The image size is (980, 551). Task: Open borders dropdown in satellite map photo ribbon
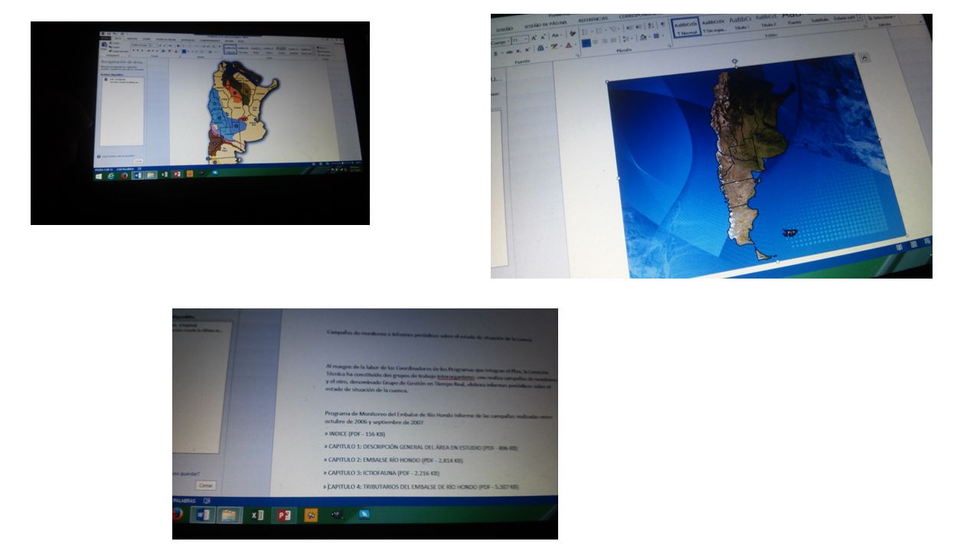(x=658, y=35)
